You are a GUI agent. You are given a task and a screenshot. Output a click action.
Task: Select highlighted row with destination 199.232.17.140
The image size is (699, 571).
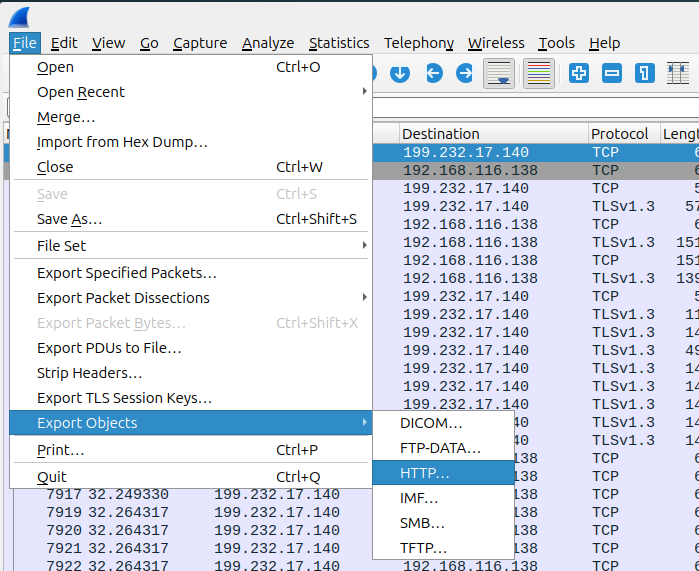tap(535, 152)
